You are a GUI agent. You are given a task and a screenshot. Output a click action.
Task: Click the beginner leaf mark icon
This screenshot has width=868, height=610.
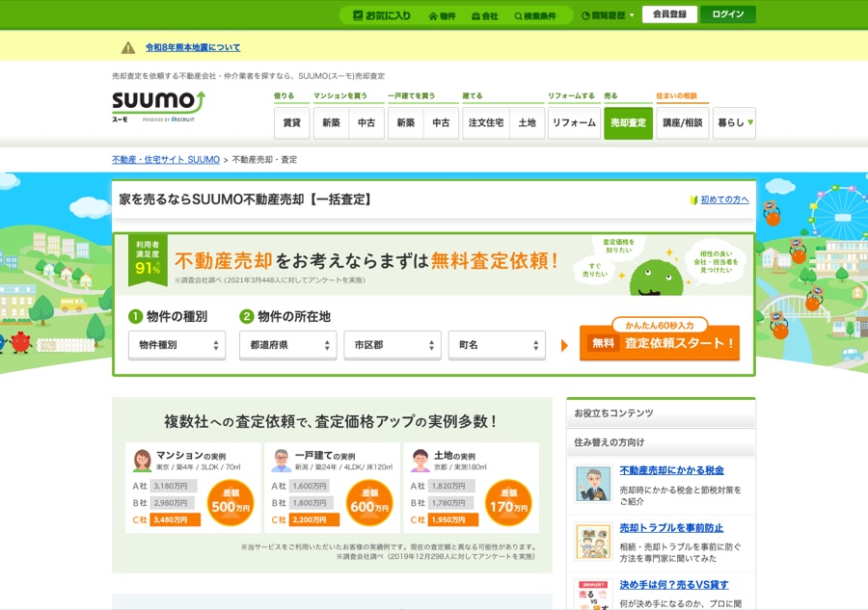[x=693, y=199]
